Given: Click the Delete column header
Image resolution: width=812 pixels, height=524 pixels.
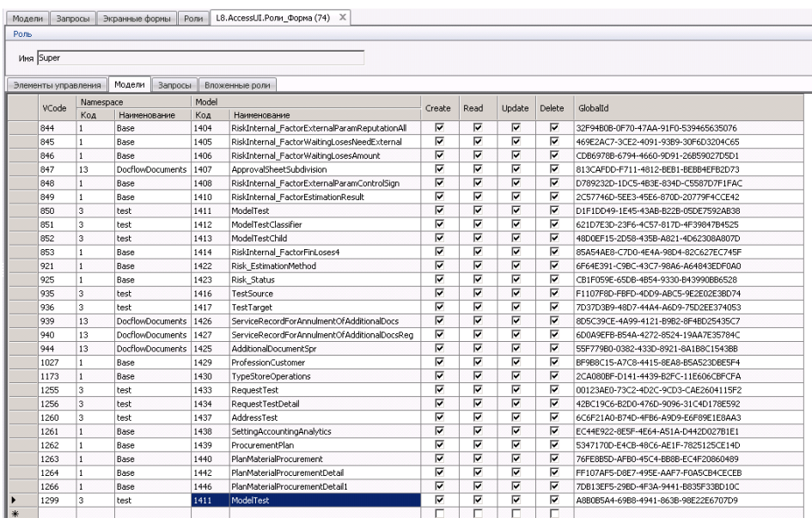Looking at the screenshot, I should click(553, 107).
